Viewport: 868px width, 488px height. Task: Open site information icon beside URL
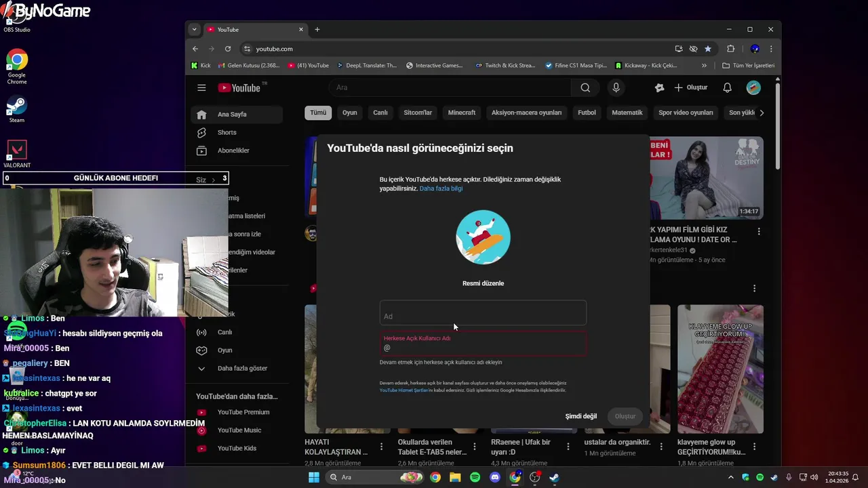[248, 49]
